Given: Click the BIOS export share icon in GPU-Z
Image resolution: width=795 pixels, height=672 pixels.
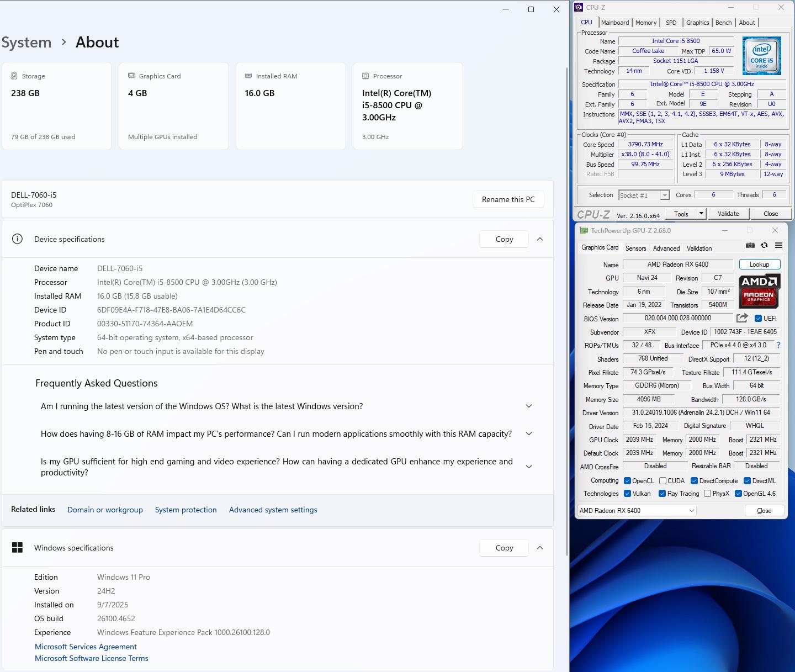Looking at the screenshot, I should click(x=743, y=318).
